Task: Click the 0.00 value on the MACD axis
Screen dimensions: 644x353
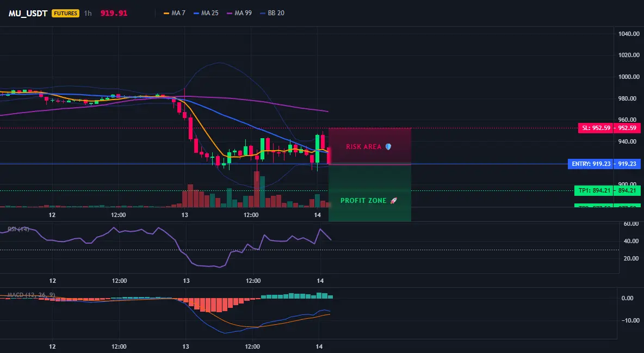Action: 628,298
